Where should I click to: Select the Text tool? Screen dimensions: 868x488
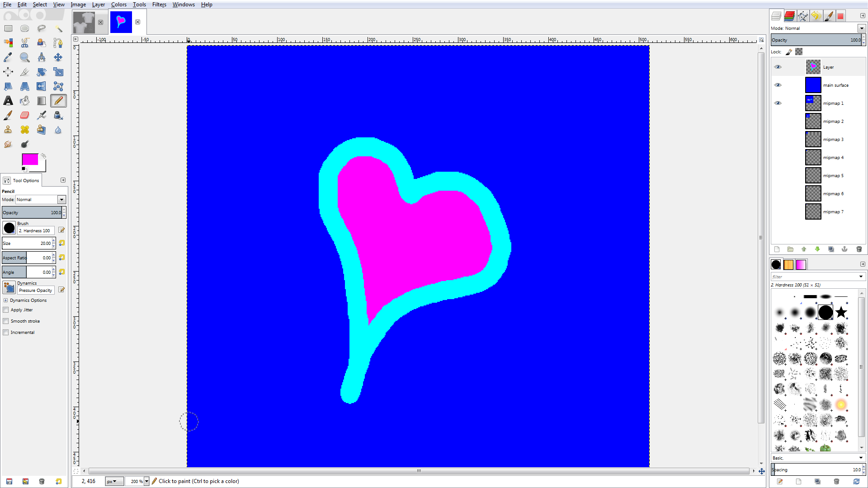(x=8, y=101)
